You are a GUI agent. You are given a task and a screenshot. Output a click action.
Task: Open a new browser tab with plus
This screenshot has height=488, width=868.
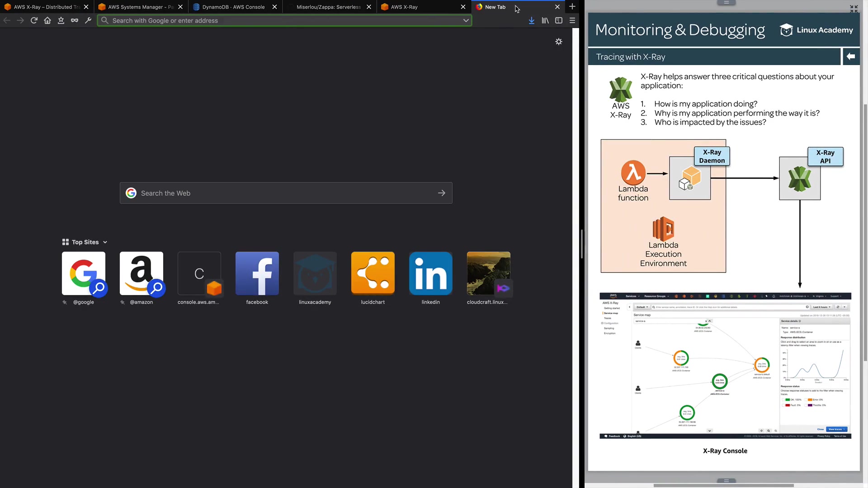(x=572, y=7)
